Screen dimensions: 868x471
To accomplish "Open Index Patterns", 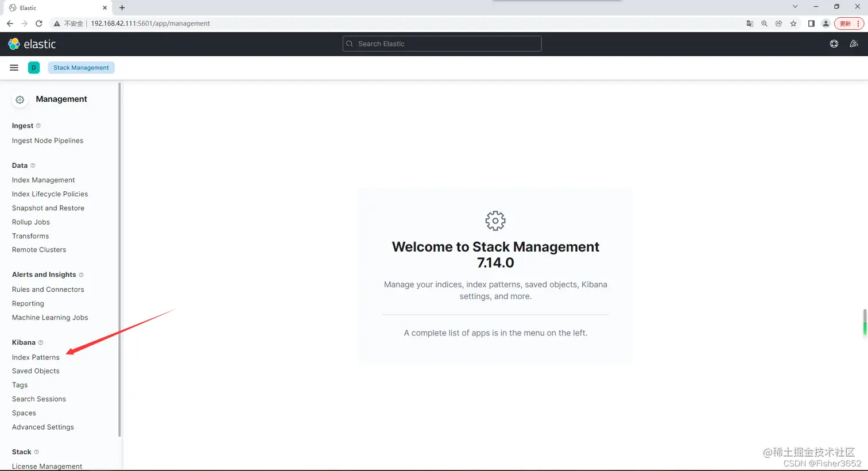I will (x=36, y=357).
